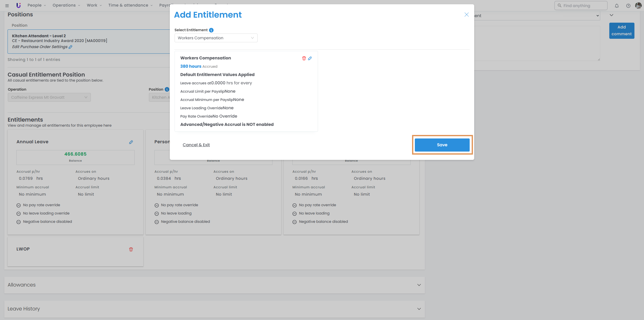644x320 pixels.
Task: Open the hamburger menu icon
Action: click(7, 6)
